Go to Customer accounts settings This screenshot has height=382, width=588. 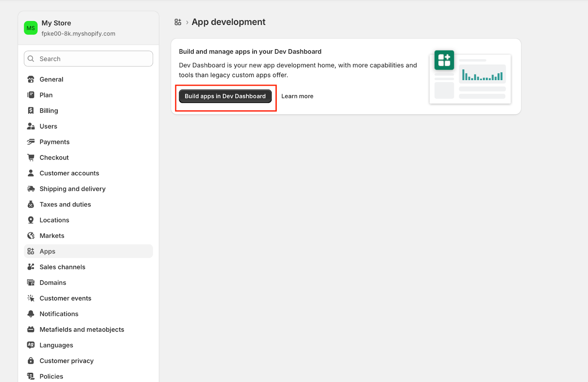(x=69, y=173)
